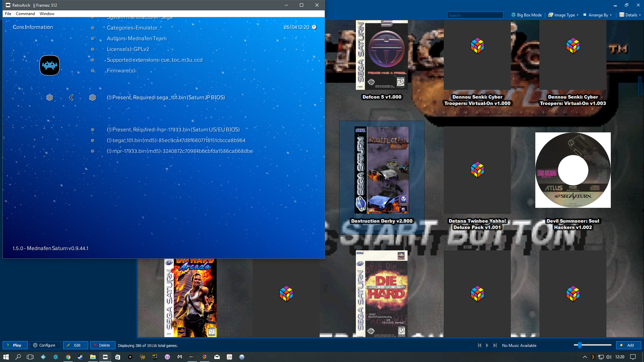Viewport: 644px width, 362px height.
Task: Click the taskbar clock showing 12:20
Action: tap(620, 357)
